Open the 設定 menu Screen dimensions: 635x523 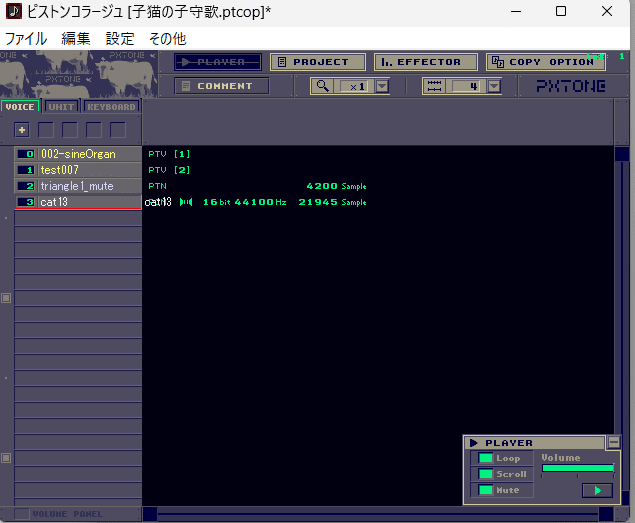[x=120, y=39]
